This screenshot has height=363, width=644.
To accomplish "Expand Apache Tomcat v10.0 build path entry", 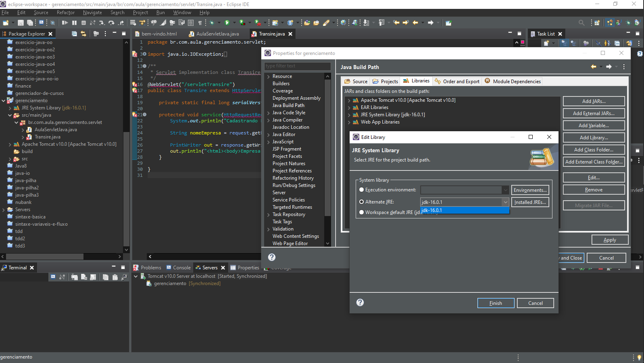I will 349,100.
